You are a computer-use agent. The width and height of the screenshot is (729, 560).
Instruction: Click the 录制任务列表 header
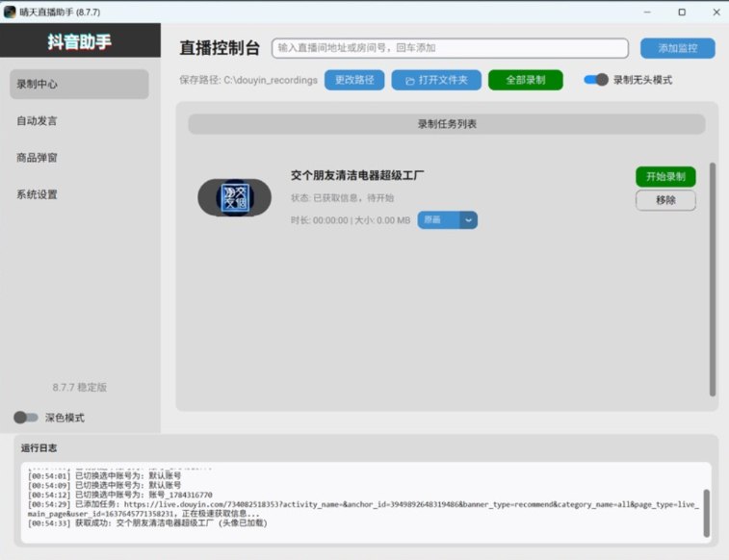pos(446,124)
